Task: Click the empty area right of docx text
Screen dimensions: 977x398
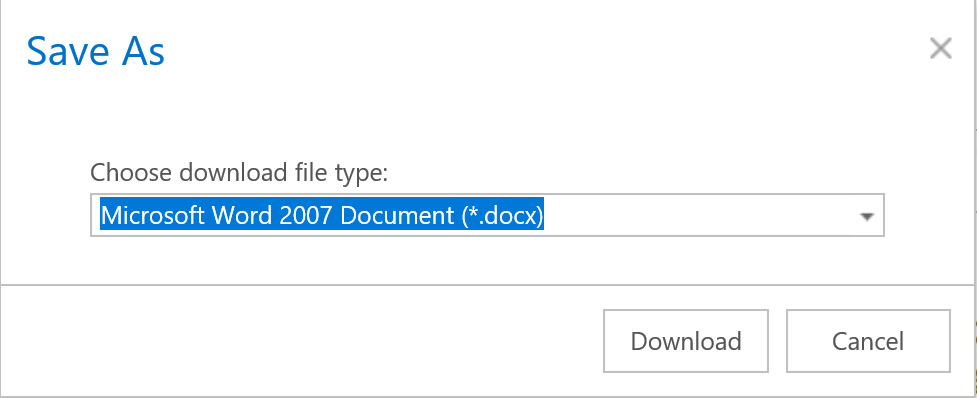Action: point(698,215)
